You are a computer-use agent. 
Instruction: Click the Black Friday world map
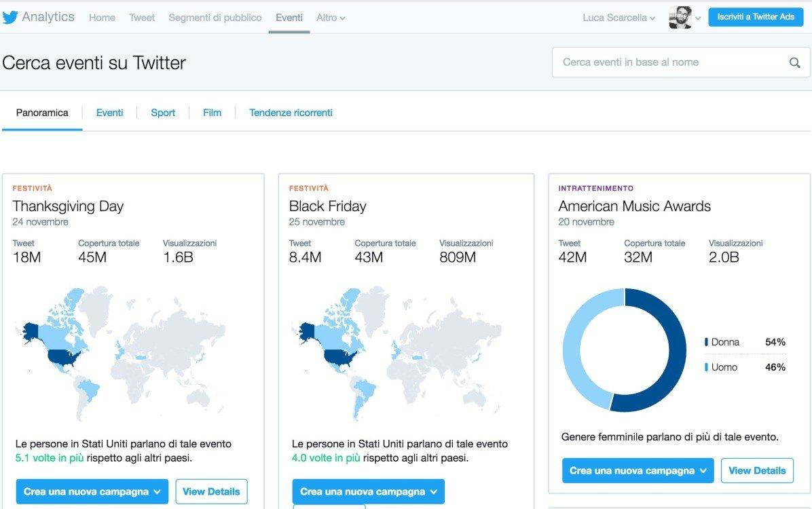pyautogui.click(x=398, y=352)
